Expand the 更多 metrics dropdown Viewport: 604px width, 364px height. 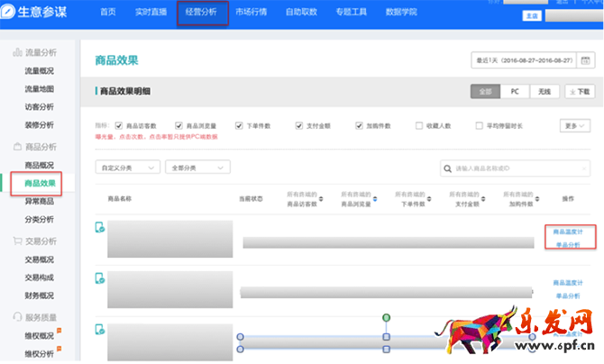click(x=574, y=126)
